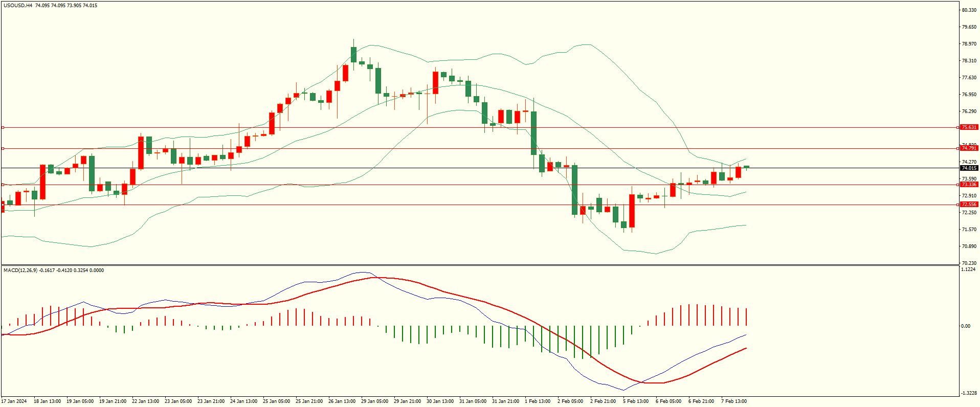The width and height of the screenshot is (980, 407).
Task: Select the 1 Feb 13:00 time label
Action: [538, 401]
